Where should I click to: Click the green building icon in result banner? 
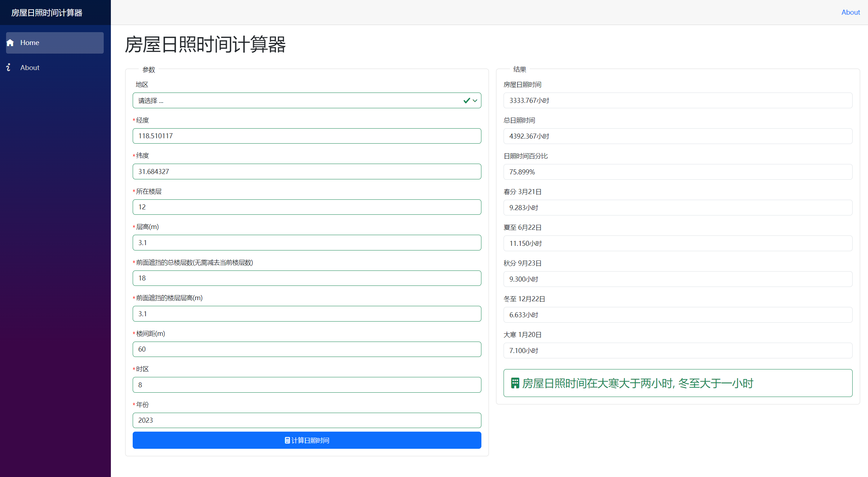[515, 383]
